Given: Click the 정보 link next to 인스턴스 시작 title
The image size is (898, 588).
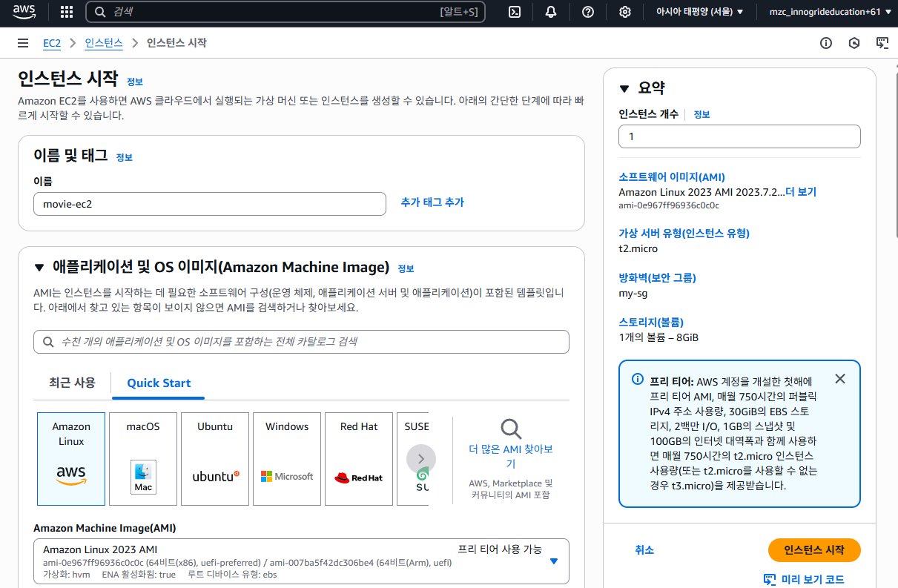Looking at the screenshot, I should click(x=134, y=82).
